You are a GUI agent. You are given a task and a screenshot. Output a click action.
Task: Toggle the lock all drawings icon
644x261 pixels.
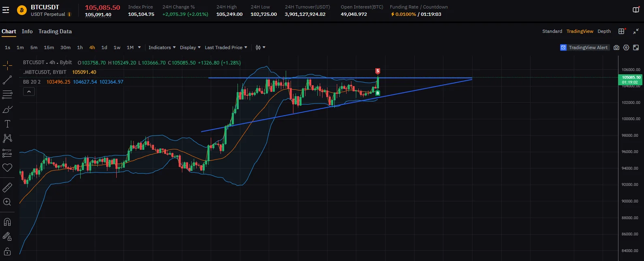click(7, 251)
